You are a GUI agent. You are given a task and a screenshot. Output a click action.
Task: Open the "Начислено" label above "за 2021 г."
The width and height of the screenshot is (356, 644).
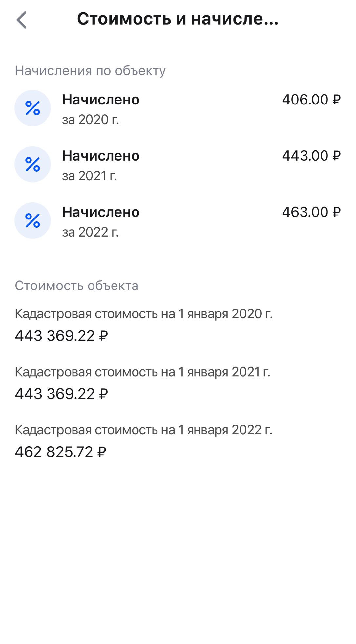(x=101, y=156)
